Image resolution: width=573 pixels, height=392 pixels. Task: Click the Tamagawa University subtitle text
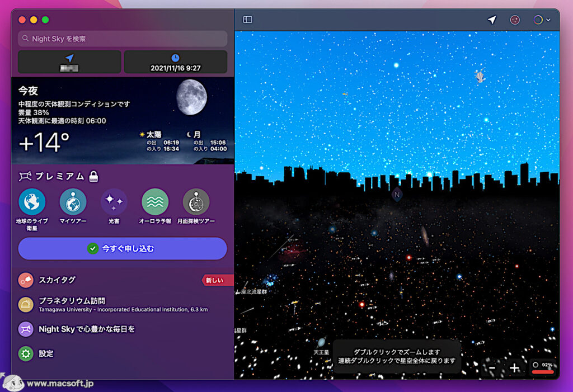[x=123, y=309]
